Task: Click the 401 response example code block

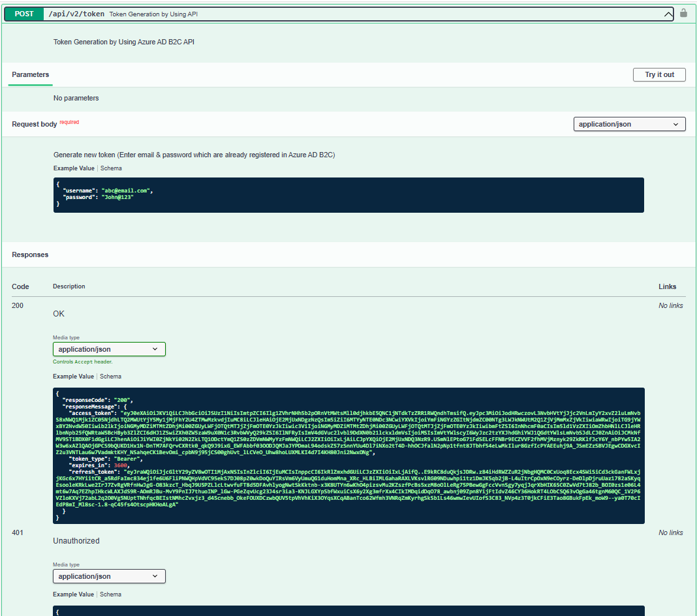Action: pyautogui.click(x=348, y=611)
